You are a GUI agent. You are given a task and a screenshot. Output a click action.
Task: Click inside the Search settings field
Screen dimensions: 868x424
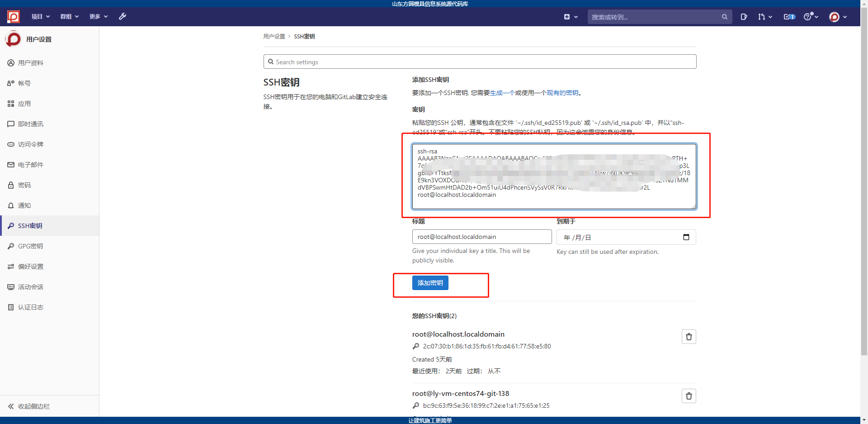480,62
